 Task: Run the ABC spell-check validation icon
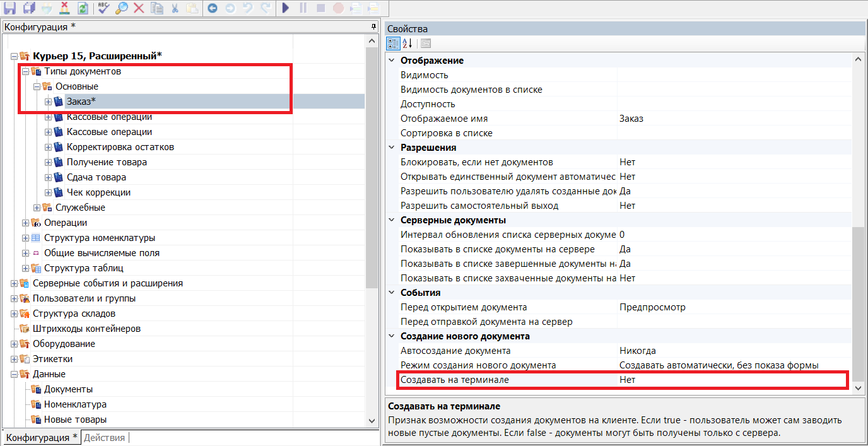tap(103, 8)
